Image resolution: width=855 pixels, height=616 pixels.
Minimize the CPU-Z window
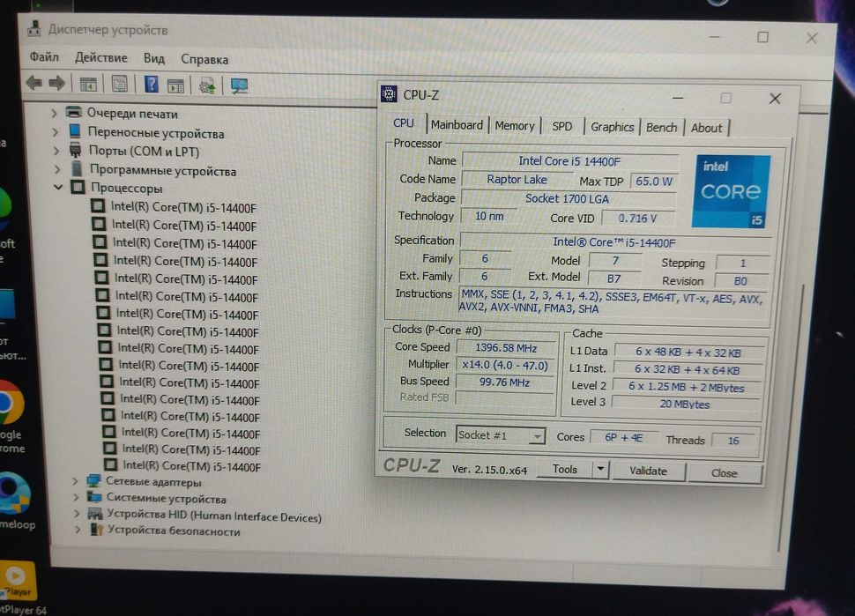coord(678,98)
